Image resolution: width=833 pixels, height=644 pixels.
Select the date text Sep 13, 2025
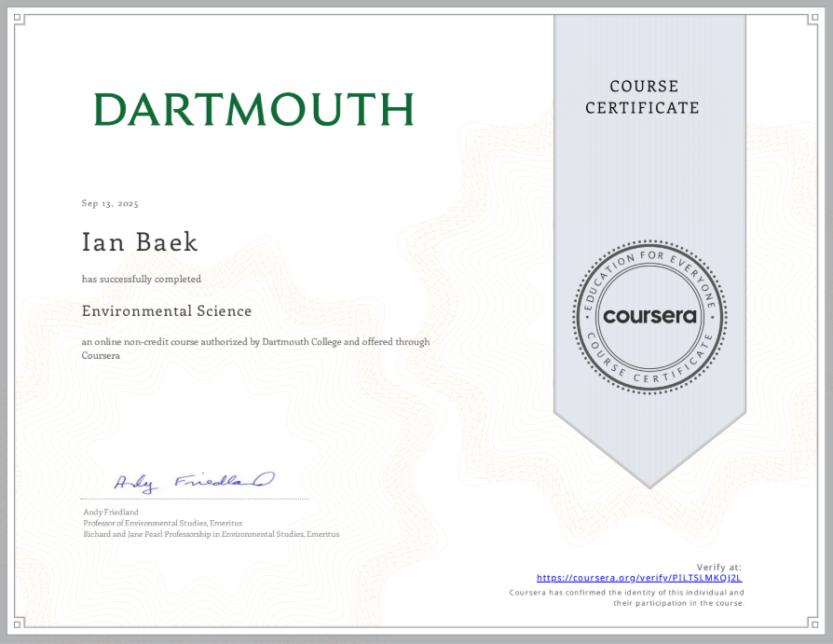tap(110, 203)
